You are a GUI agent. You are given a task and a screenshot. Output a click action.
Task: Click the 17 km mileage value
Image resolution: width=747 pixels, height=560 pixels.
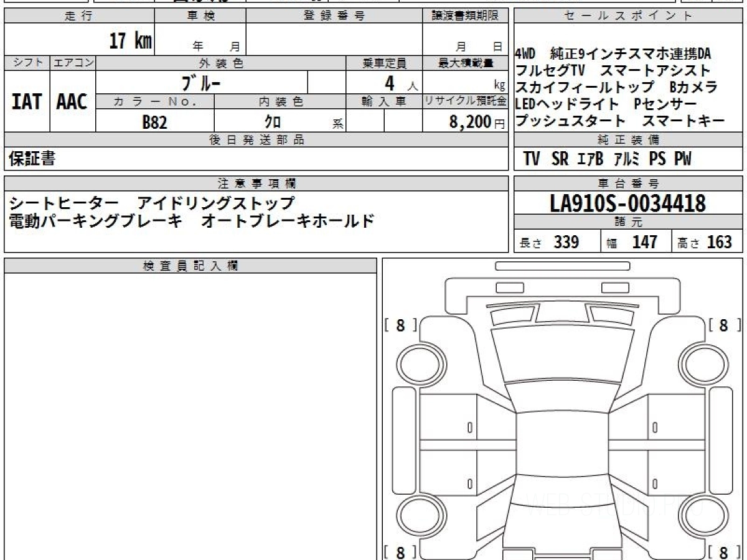(x=131, y=41)
